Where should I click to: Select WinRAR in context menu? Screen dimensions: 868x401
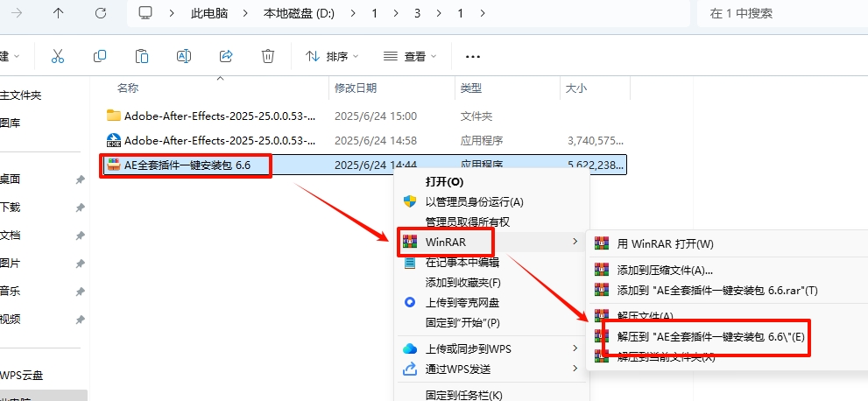(x=446, y=242)
